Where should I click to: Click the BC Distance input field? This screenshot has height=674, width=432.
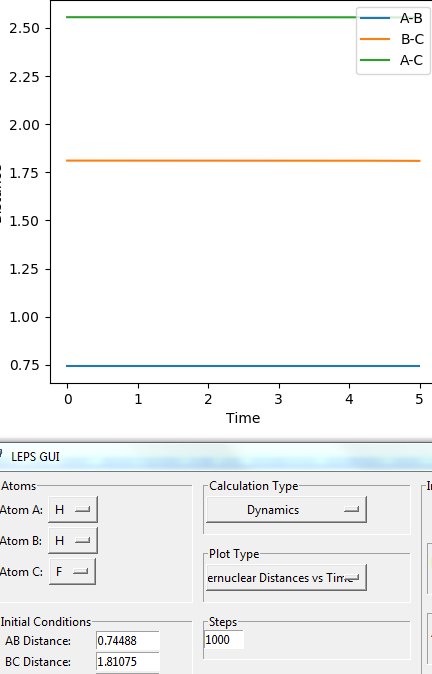coord(128,662)
